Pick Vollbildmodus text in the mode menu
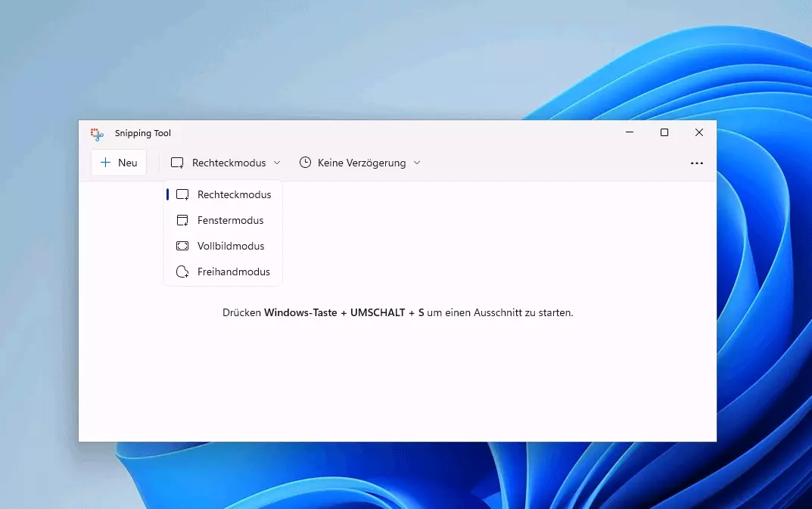 pos(231,247)
